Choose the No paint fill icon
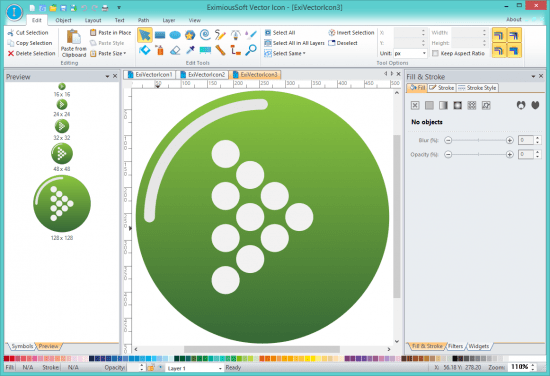This screenshot has width=550, height=376. (x=415, y=105)
